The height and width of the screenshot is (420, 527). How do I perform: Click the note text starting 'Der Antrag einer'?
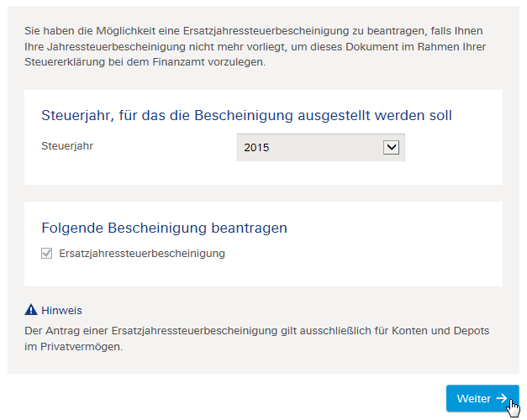point(257,339)
